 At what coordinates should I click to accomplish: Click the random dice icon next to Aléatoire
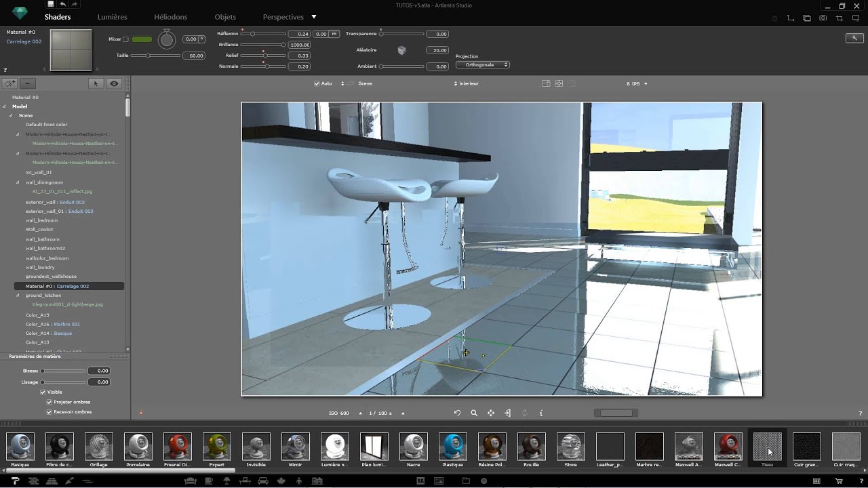pyautogui.click(x=401, y=50)
